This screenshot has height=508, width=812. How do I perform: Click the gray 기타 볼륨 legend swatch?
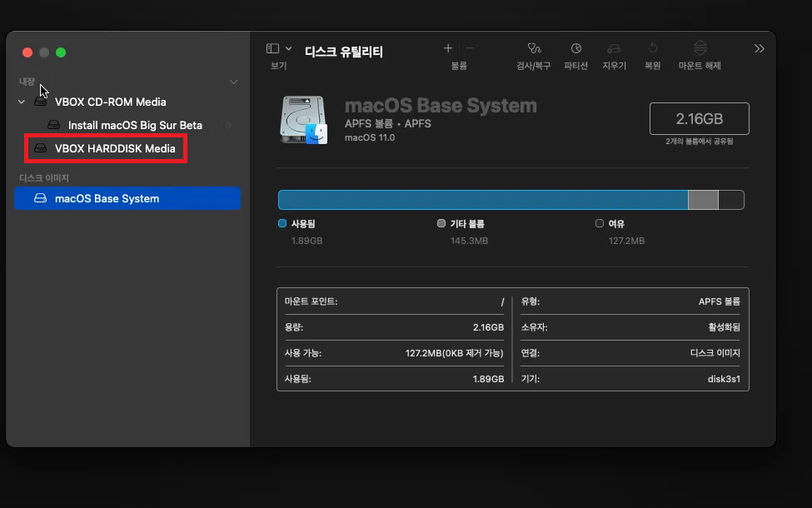point(441,223)
